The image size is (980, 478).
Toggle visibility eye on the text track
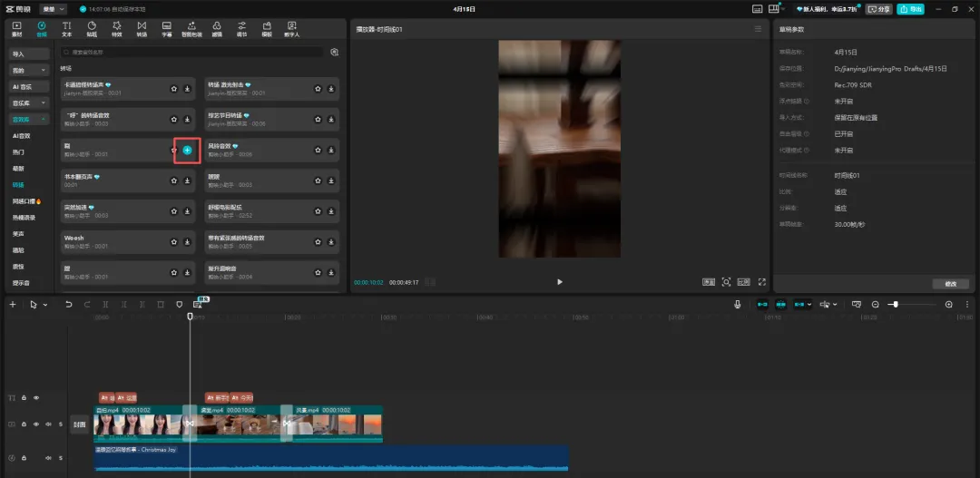pyautogui.click(x=36, y=397)
